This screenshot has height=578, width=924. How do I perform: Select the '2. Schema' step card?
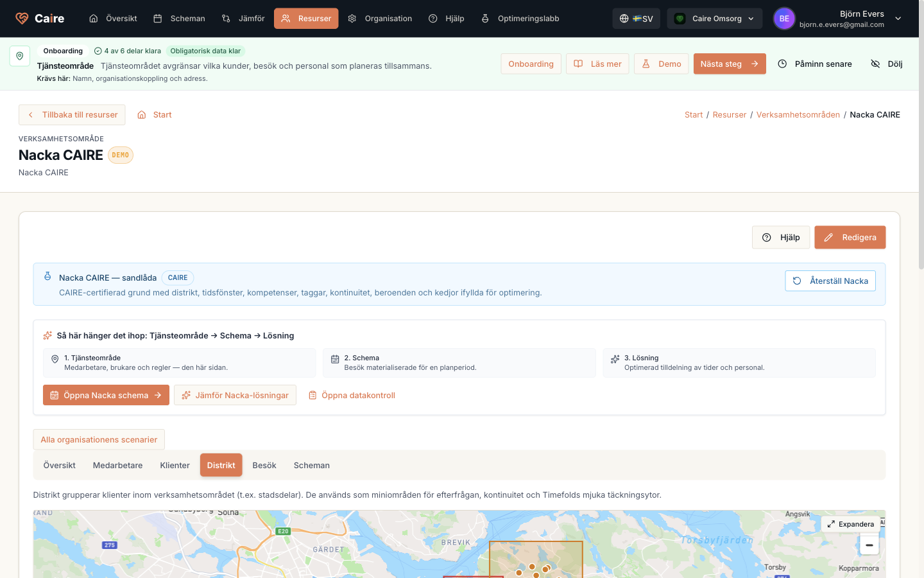(x=459, y=363)
